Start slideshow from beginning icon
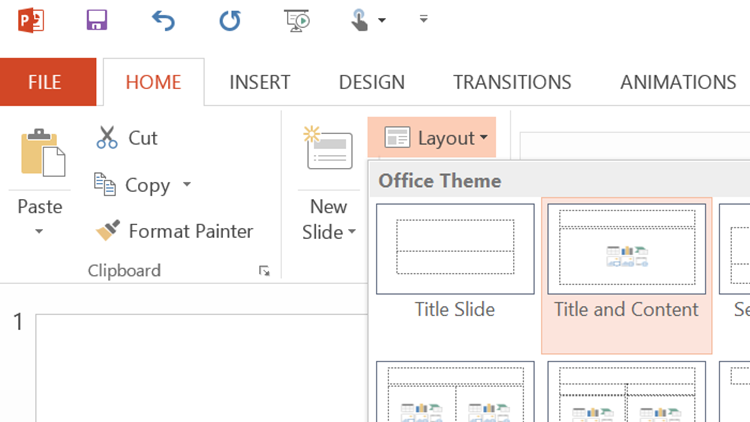This screenshot has height=422, width=750. tap(296, 20)
